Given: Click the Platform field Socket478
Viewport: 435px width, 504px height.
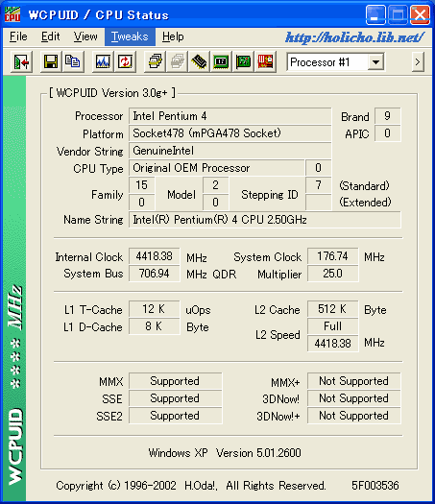Looking at the screenshot, I should [230, 133].
